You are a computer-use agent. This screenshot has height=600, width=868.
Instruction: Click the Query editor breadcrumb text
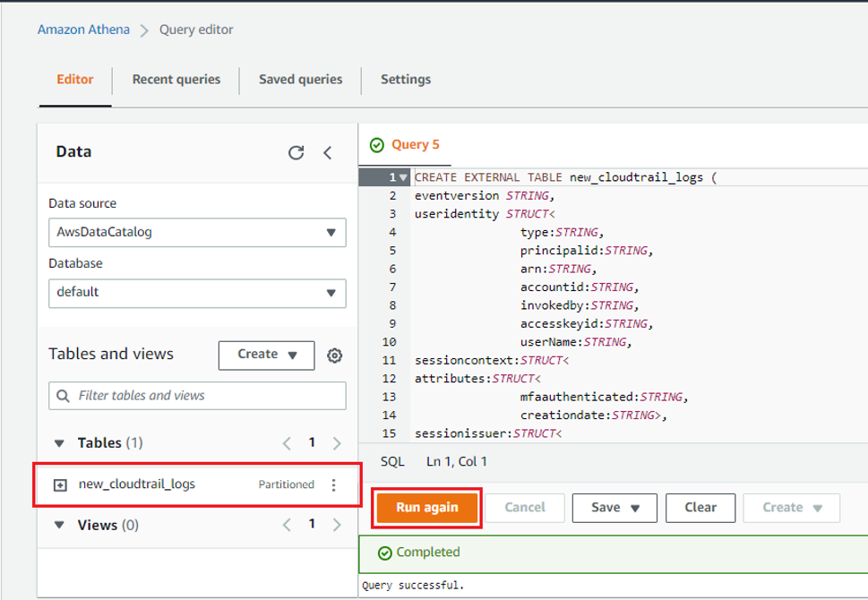(196, 30)
